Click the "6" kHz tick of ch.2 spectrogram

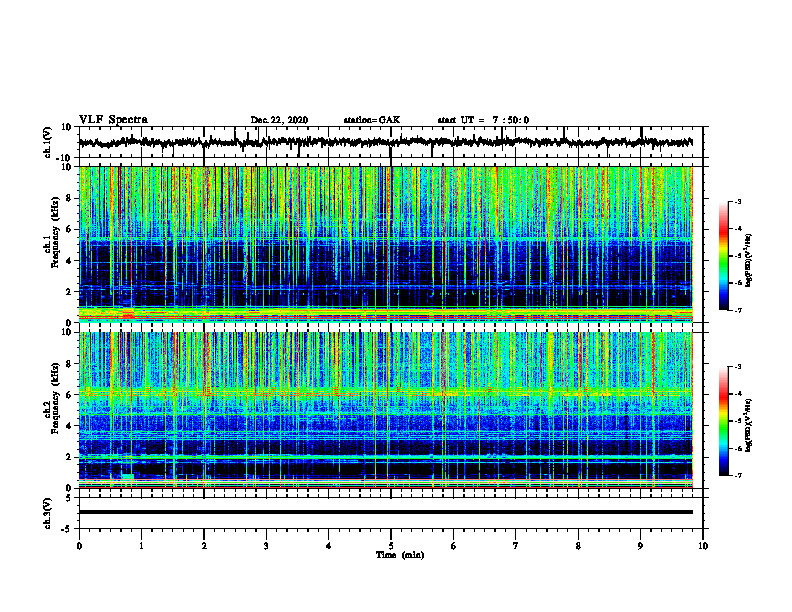70,394
